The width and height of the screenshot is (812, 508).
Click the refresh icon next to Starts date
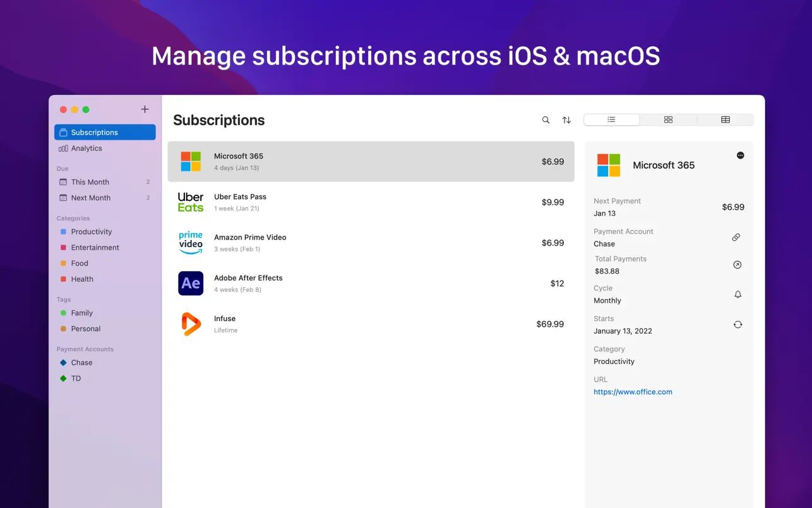pos(737,324)
